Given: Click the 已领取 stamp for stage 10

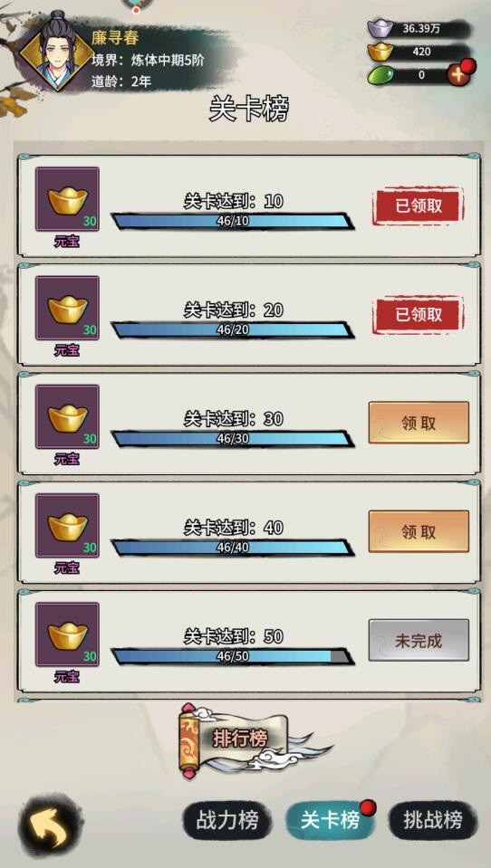Looking at the screenshot, I should coord(419,206).
